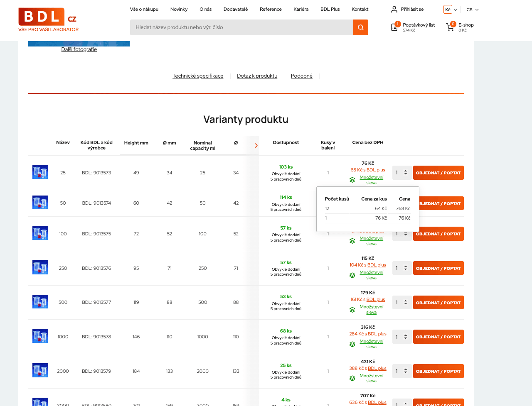Show more table columns with the orange arrow
The height and width of the screenshot is (406, 532).
[256, 145]
